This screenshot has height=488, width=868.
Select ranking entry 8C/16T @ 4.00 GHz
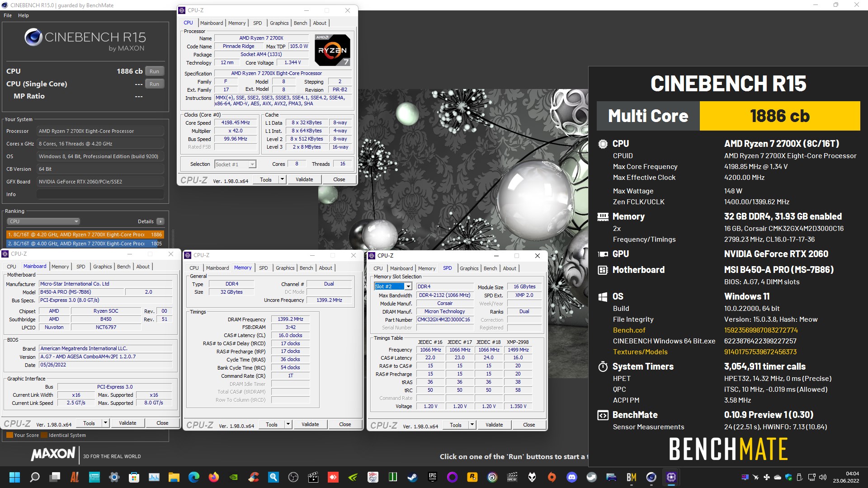(x=85, y=244)
